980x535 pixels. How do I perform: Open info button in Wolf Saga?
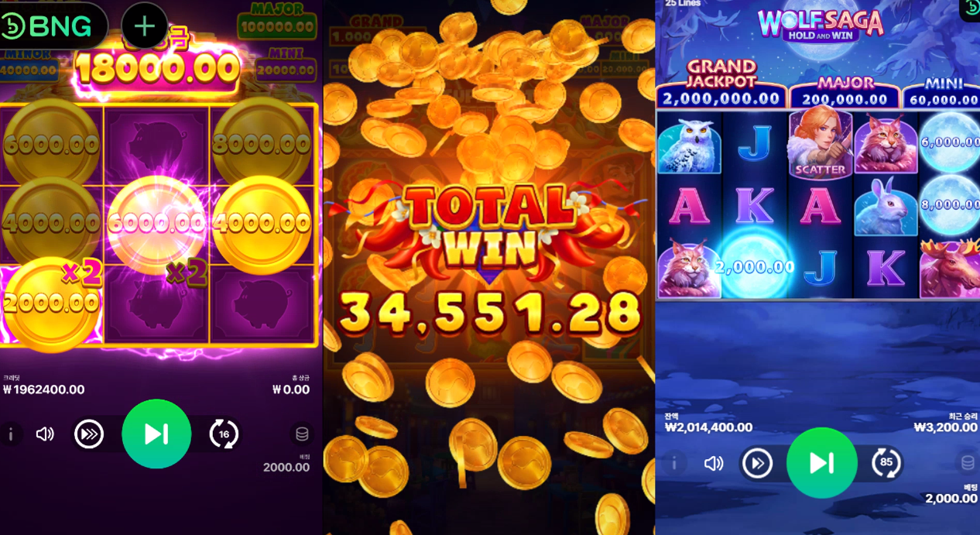(x=674, y=463)
